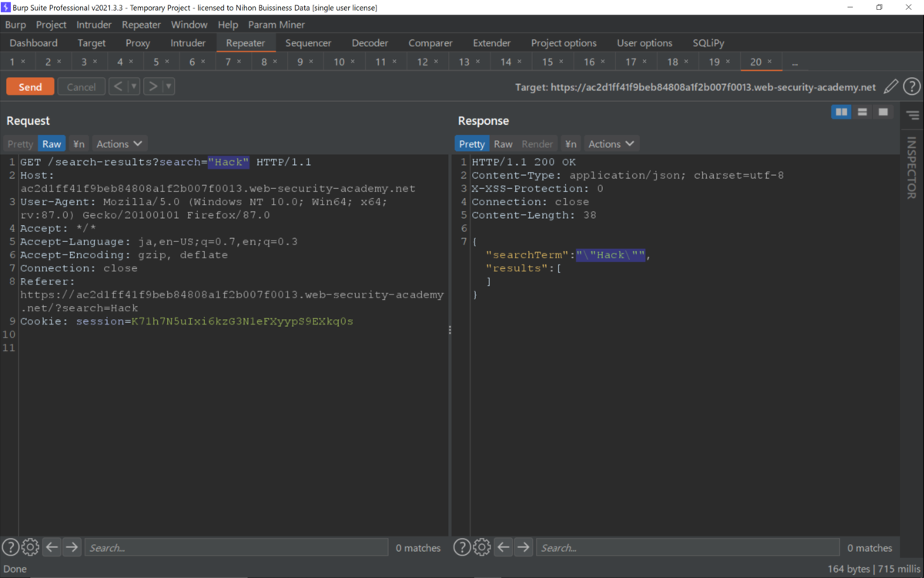The width and height of the screenshot is (924, 578).
Task: Open request search help icon
Action: [10, 547]
